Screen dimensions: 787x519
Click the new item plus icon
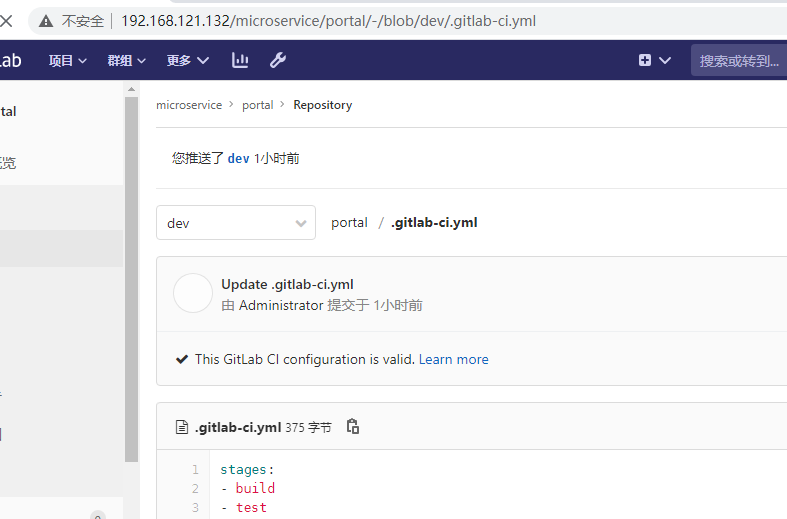(x=645, y=60)
